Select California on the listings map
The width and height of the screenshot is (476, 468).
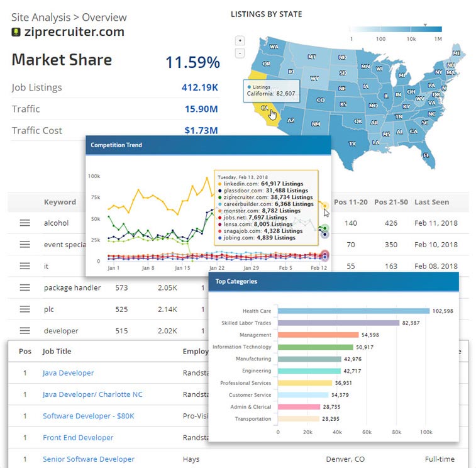[x=263, y=109]
